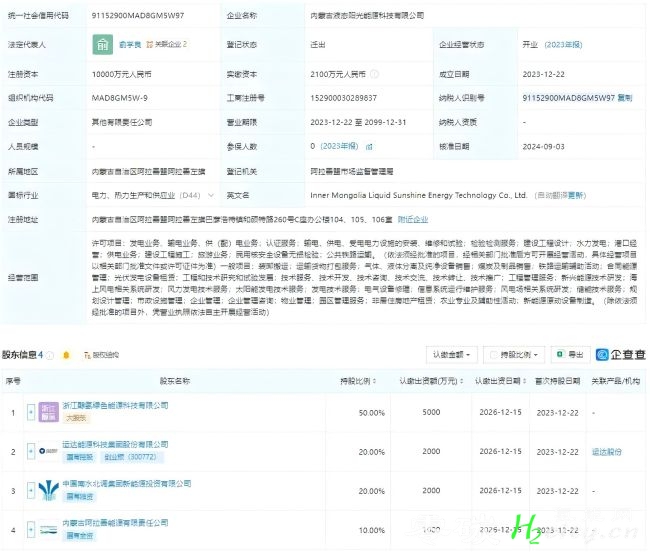Open 中国南水北调集团新能源投资有限公司 shareholder link

[x=127, y=484]
